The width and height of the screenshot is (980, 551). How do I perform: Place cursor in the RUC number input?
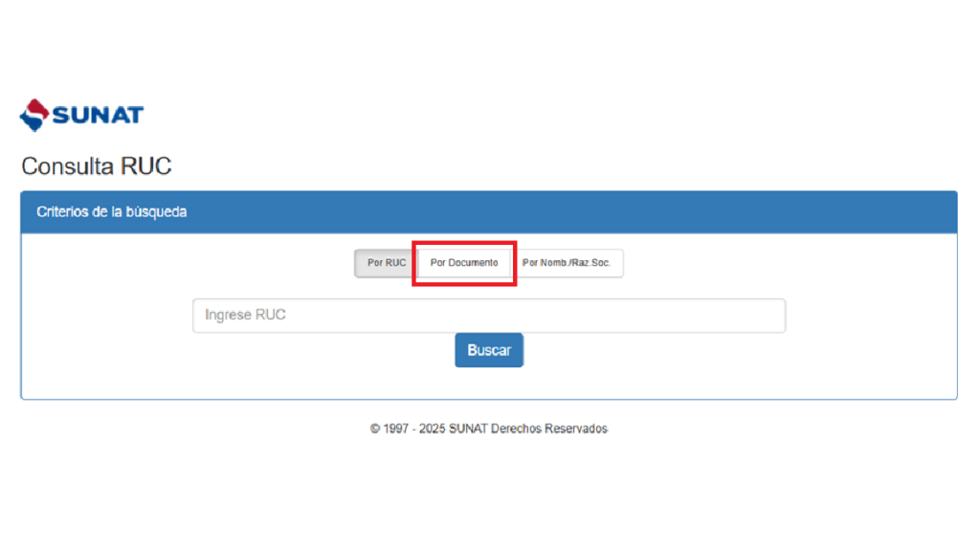(x=488, y=316)
